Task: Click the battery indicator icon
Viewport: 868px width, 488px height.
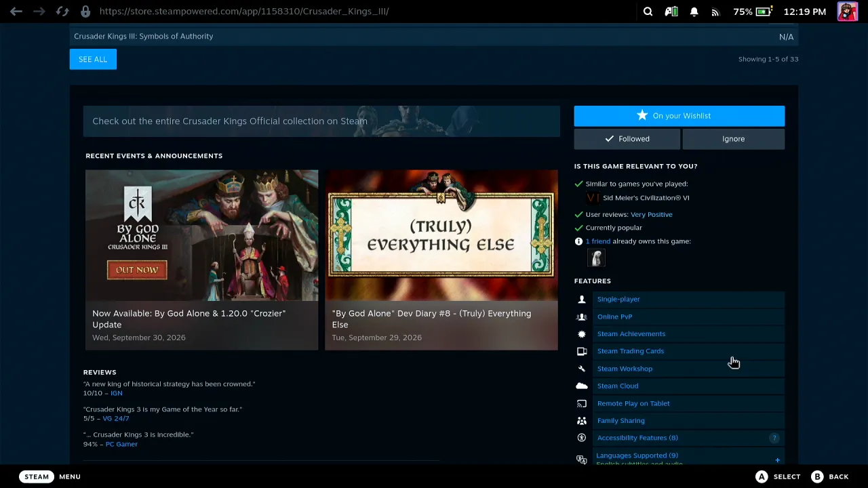Action: [764, 12]
